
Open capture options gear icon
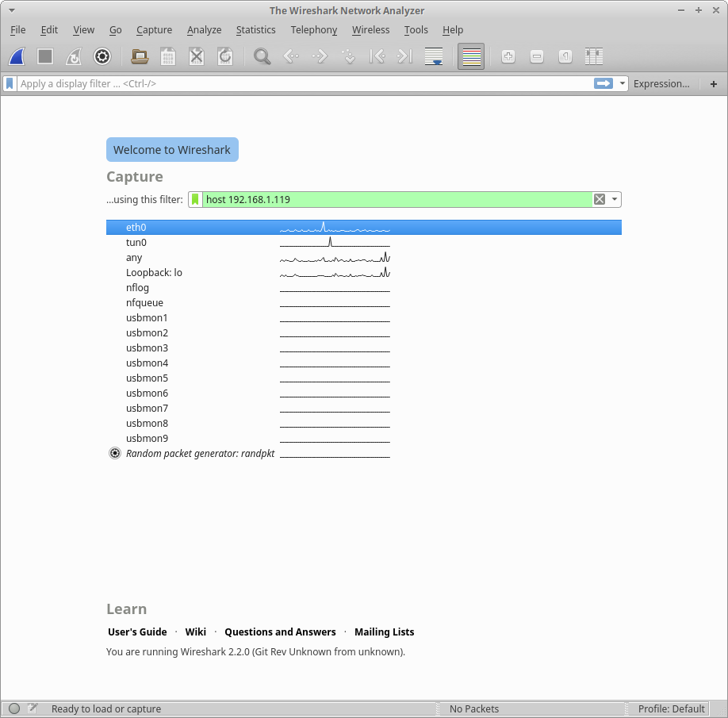click(x=102, y=56)
